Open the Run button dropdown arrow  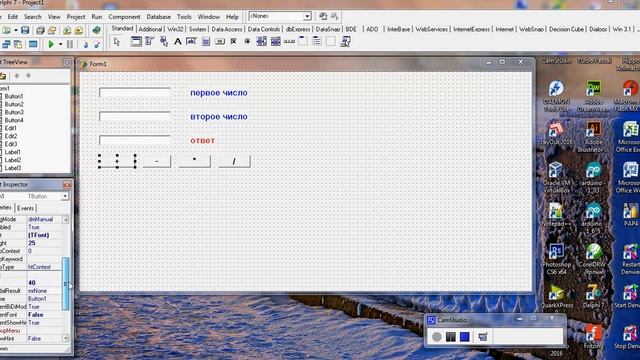coord(60,44)
